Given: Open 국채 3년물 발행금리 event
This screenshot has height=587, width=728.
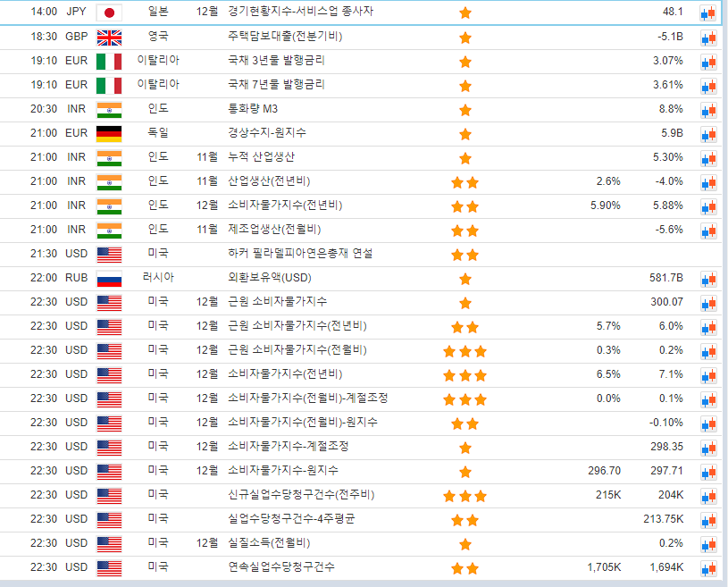Looking at the screenshot, I should click(276, 61).
